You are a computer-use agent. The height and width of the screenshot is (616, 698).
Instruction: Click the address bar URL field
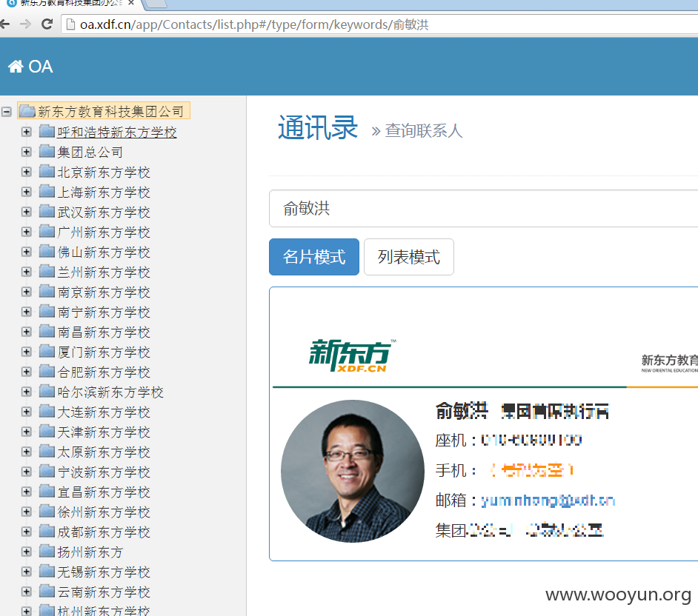coord(381,24)
